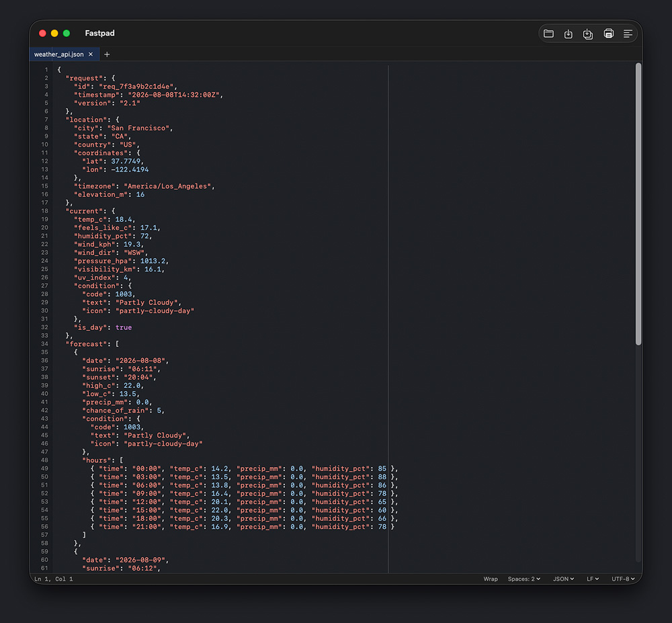
Task: Close the weather_api.json tab
Action: tap(91, 54)
